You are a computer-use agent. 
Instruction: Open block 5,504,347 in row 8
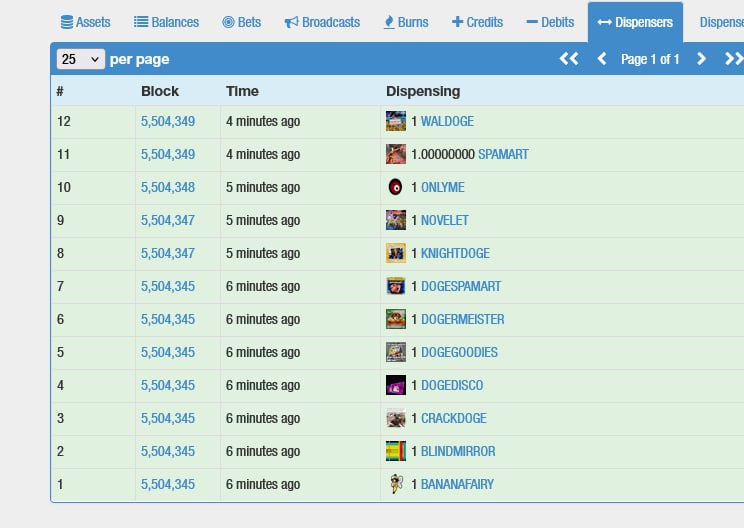pyautogui.click(x=168, y=253)
